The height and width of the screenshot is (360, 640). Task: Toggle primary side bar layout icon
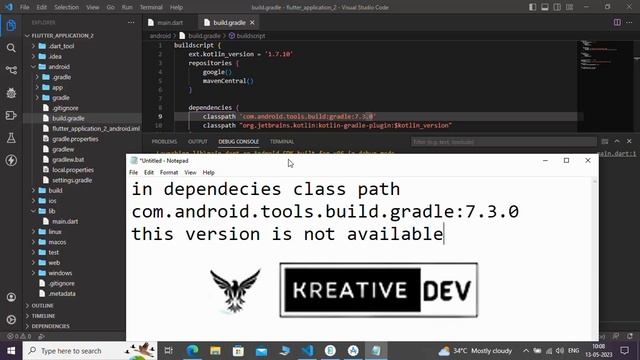(532, 7)
